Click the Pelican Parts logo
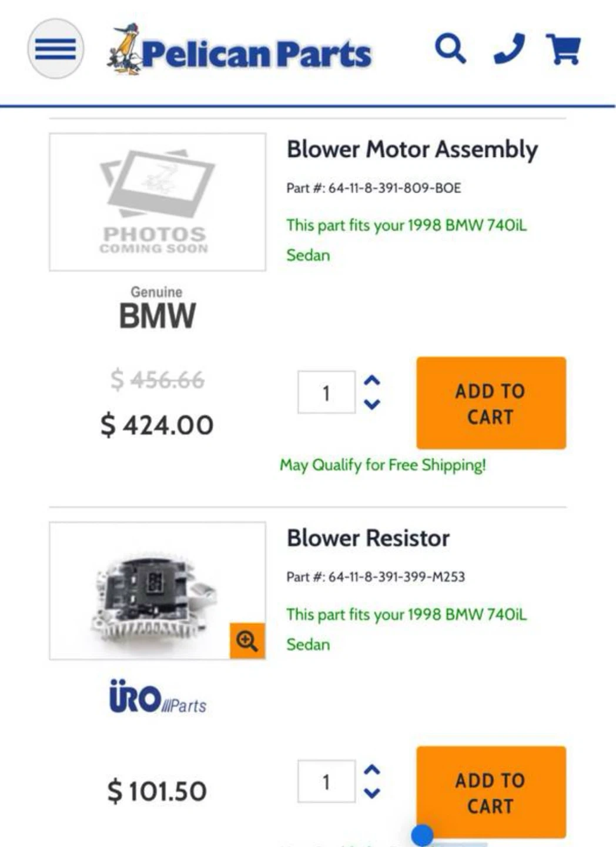 pyautogui.click(x=239, y=50)
